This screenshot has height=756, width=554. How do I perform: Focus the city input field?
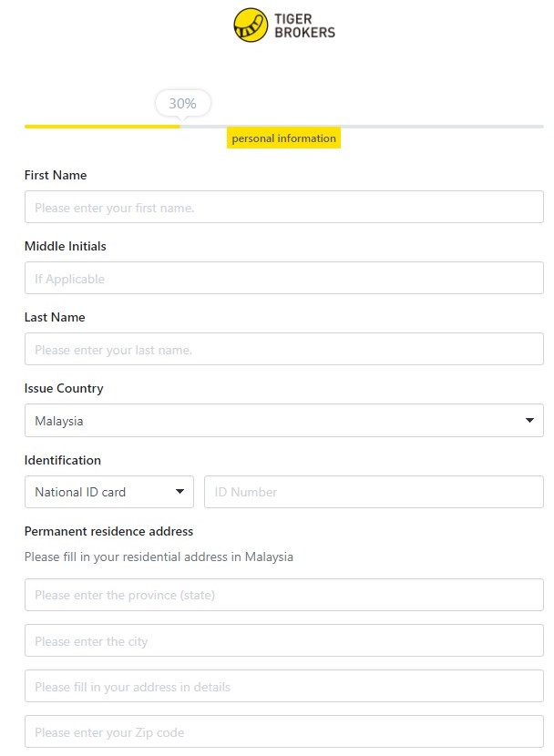click(284, 640)
